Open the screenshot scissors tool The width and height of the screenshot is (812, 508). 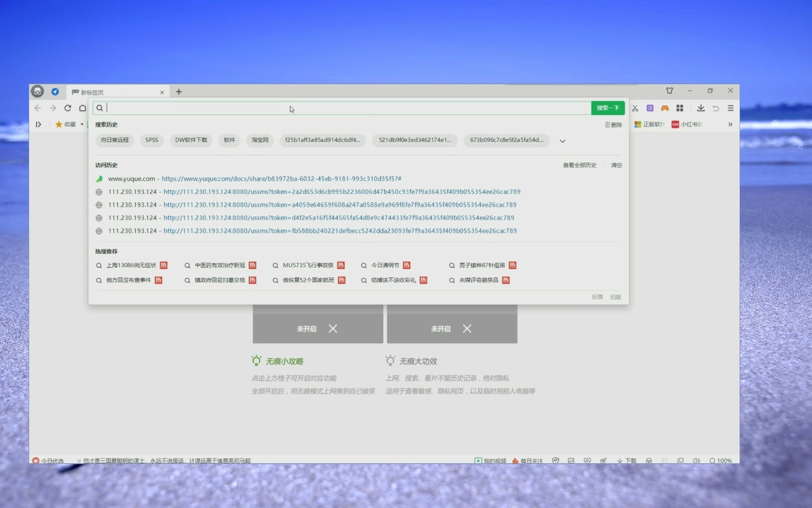(x=635, y=108)
